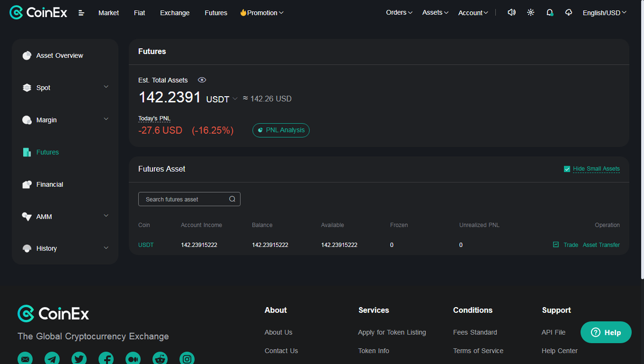
Task: Click the Futures sidebar icon
Action: 27,152
